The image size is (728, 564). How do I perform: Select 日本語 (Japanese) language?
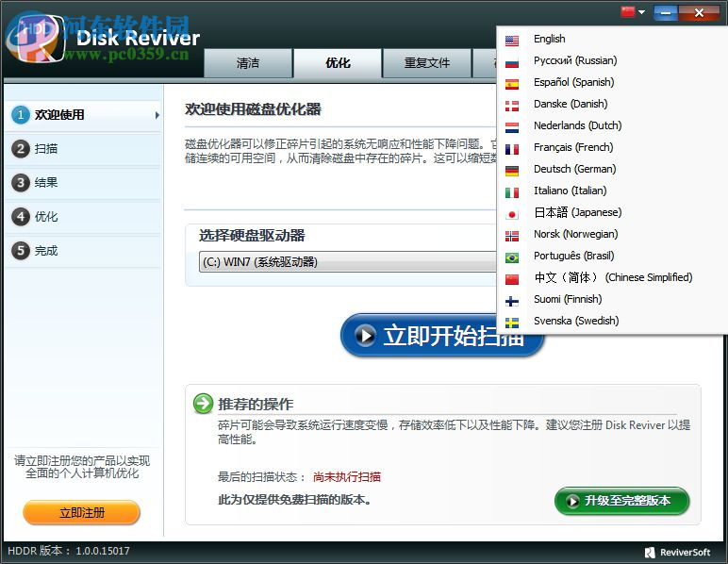click(577, 212)
